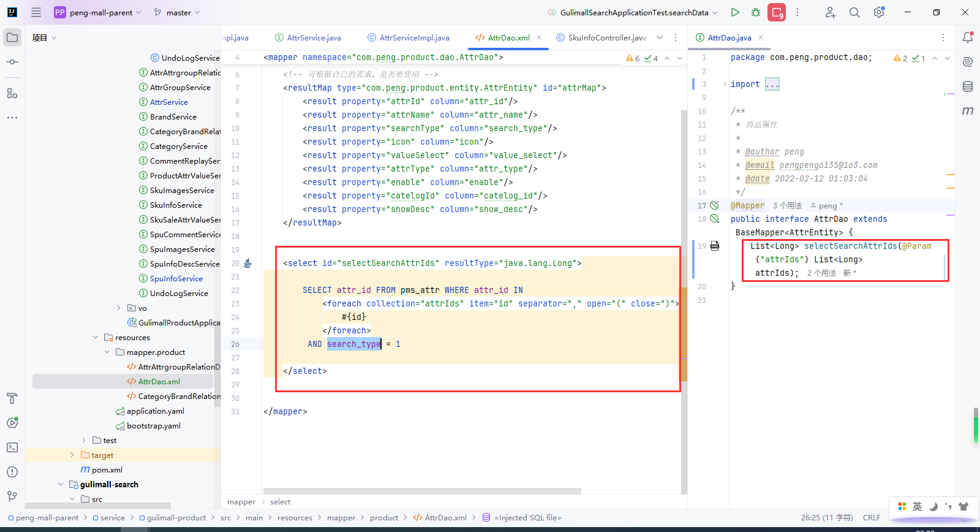Expand the vo folder
980x532 pixels.
[118, 308]
